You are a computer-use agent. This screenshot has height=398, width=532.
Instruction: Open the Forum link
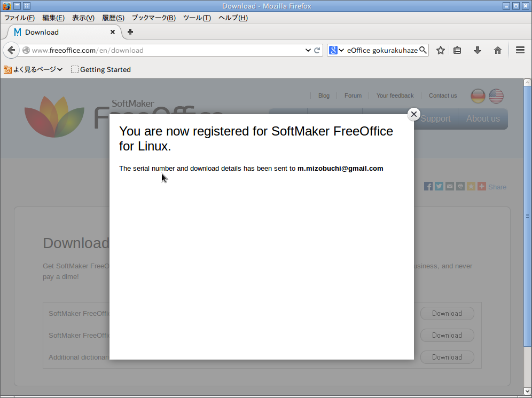coord(353,95)
